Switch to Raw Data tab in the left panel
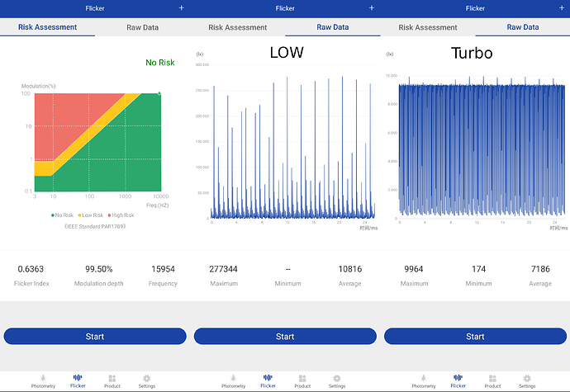This screenshot has width=570, height=392. 142,27
